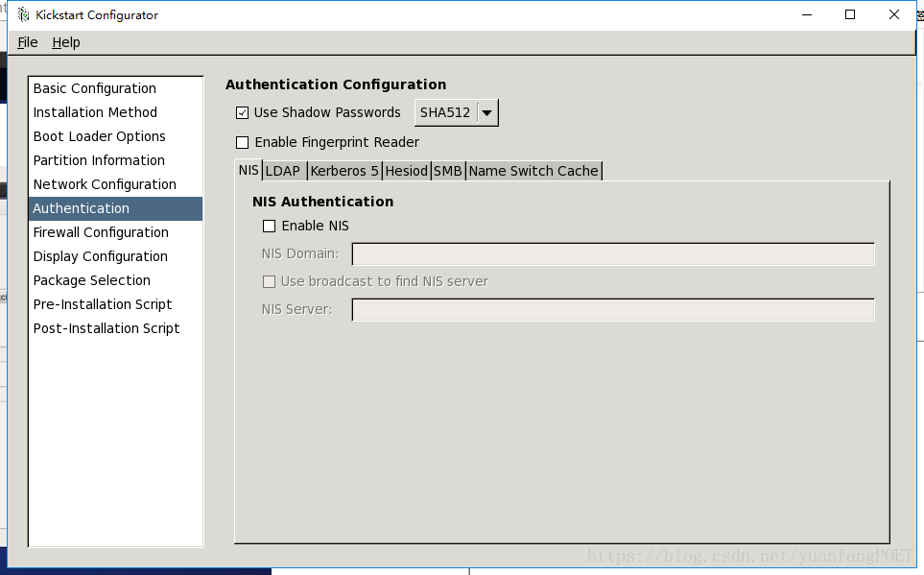
Task: Open the File menu
Action: (28, 42)
